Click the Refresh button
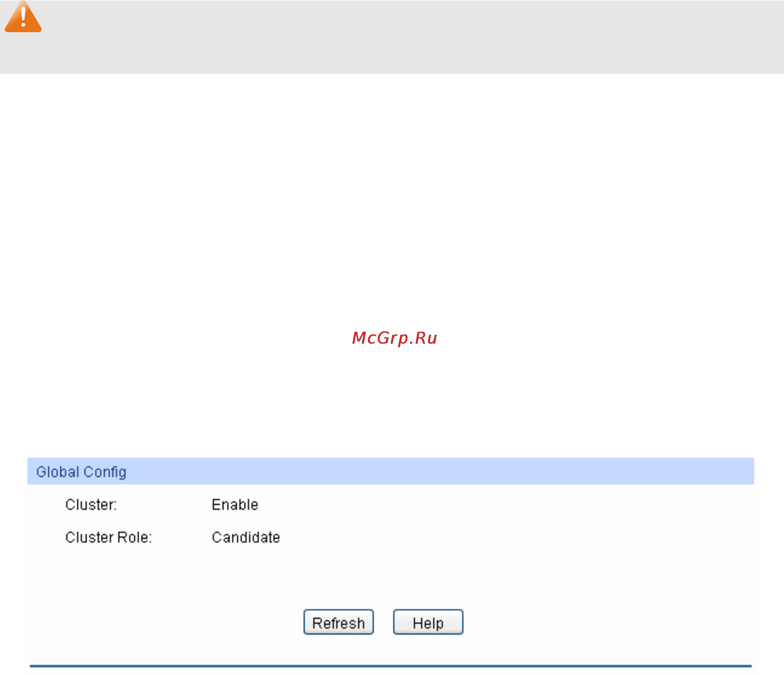The width and height of the screenshot is (784, 675). coord(338,622)
